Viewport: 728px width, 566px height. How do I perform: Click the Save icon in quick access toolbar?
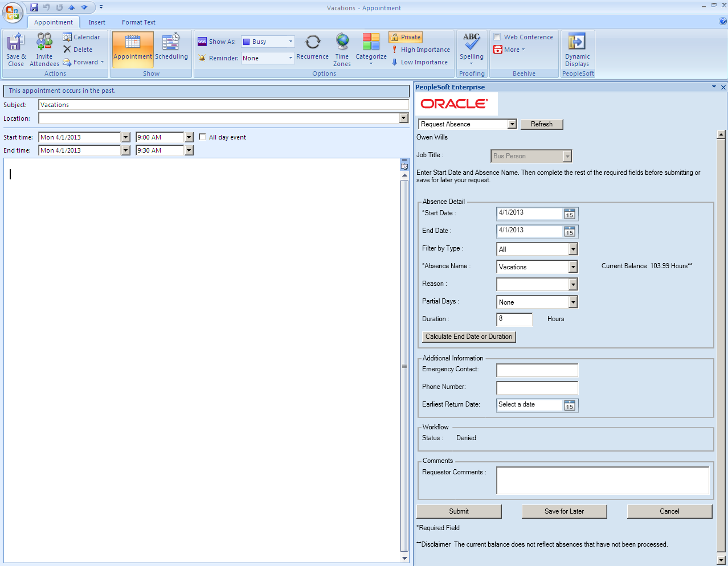click(34, 7)
